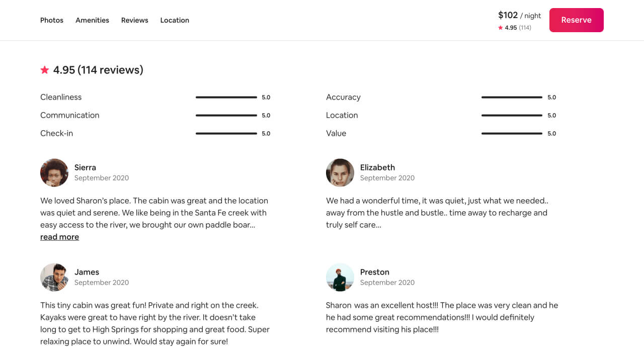
Task: Click the Check-in rating label
Action: (56, 133)
